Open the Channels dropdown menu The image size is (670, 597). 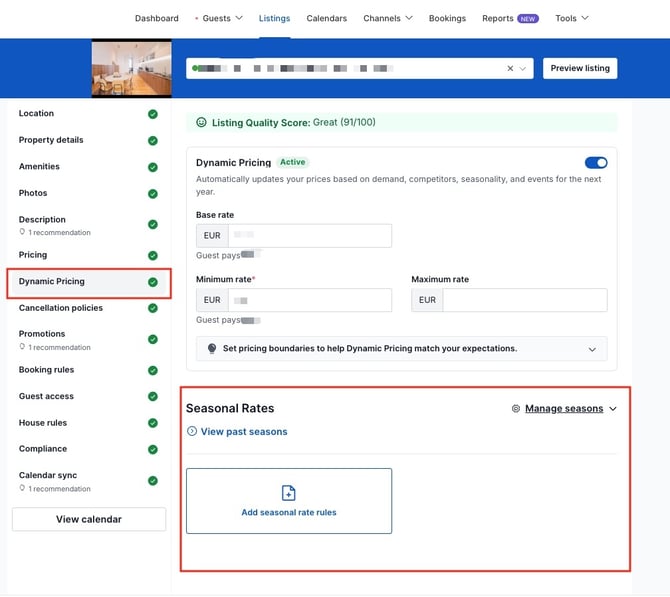388,18
